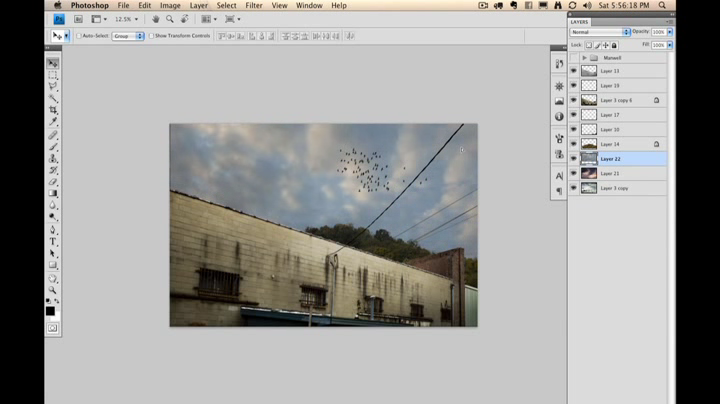Select the Magic Wand tool
Viewport: 720px width, 404px height.
53,98
